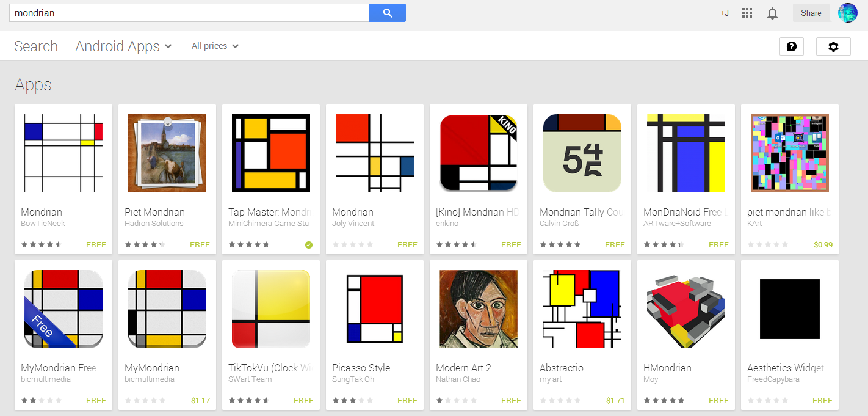The width and height of the screenshot is (868, 416).
Task: Expand the All prices filter
Action: [x=215, y=46]
